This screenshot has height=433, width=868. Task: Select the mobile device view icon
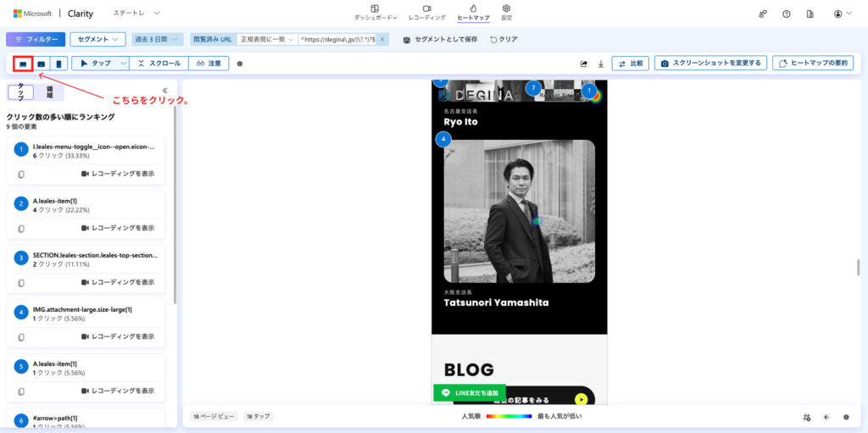click(58, 64)
